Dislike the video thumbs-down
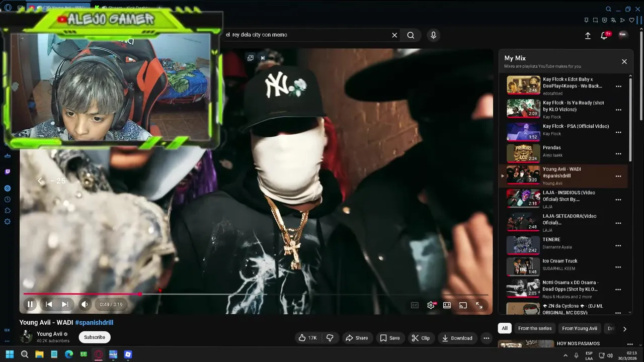644x362 pixels. coord(330,338)
